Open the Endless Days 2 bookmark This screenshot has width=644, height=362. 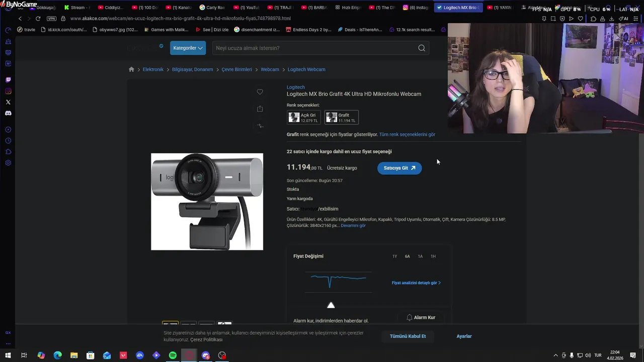pyautogui.click(x=308, y=30)
